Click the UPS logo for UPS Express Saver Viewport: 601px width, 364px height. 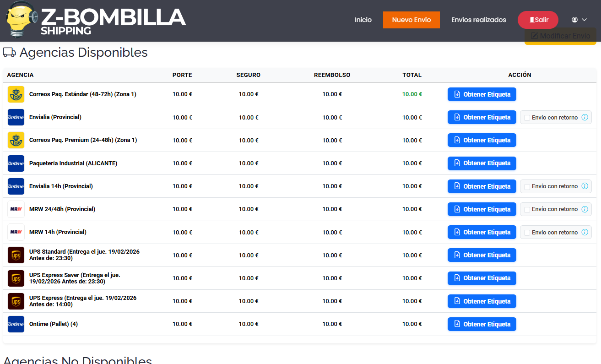[x=16, y=278]
